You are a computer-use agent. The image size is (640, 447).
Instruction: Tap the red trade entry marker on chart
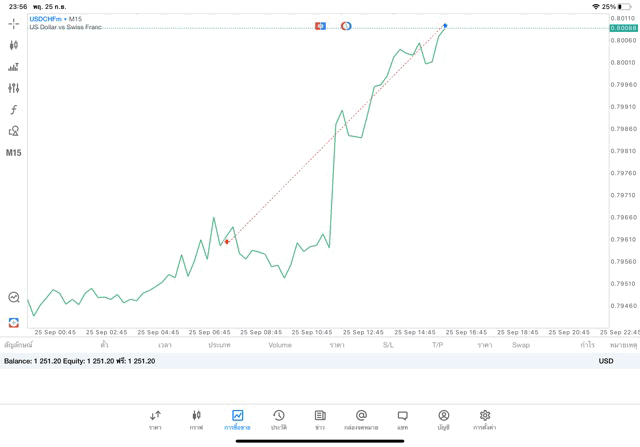click(227, 241)
